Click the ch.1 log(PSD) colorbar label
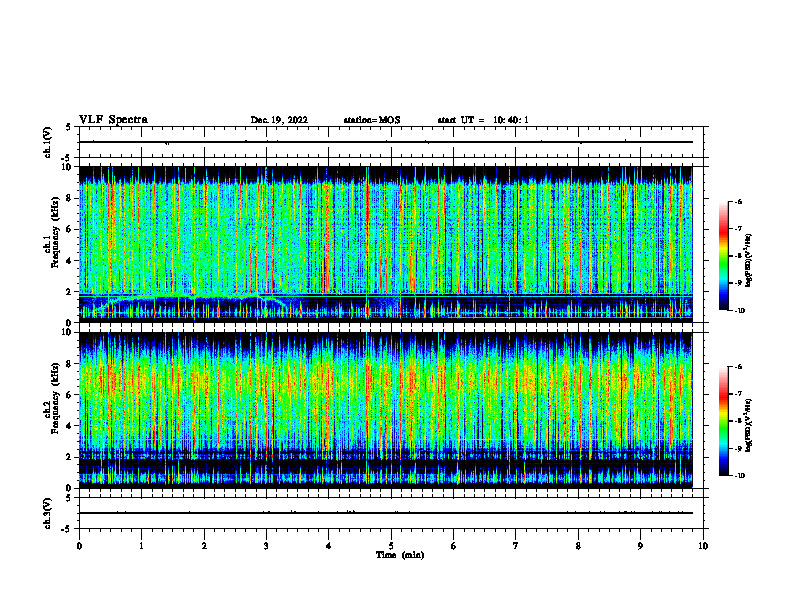This screenshot has width=792, height=612. pyautogui.click(x=748, y=260)
